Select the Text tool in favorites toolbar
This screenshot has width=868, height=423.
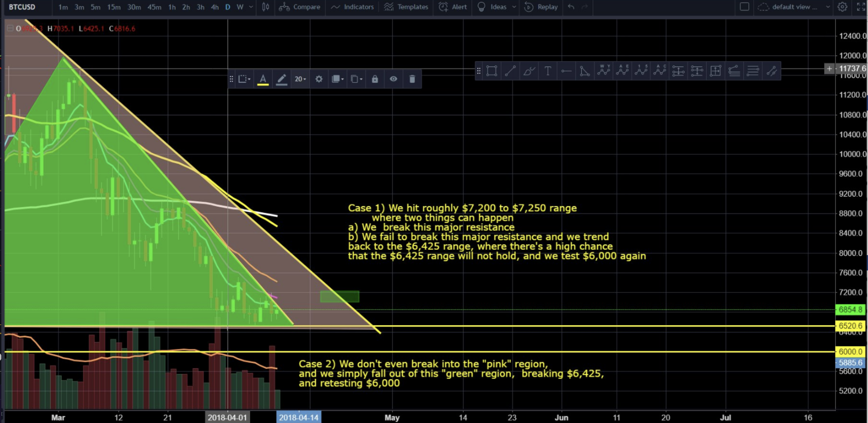click(547, 71)
